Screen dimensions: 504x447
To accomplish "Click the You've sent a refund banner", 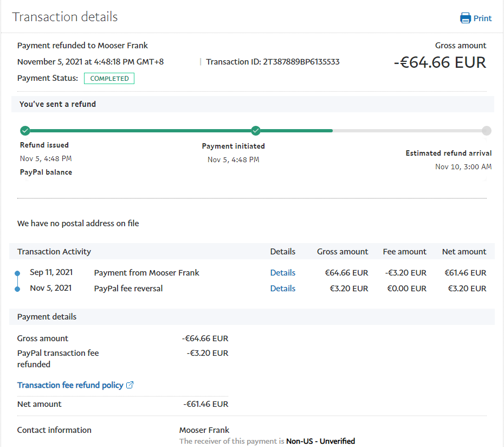I will click(x=58, y=104).
